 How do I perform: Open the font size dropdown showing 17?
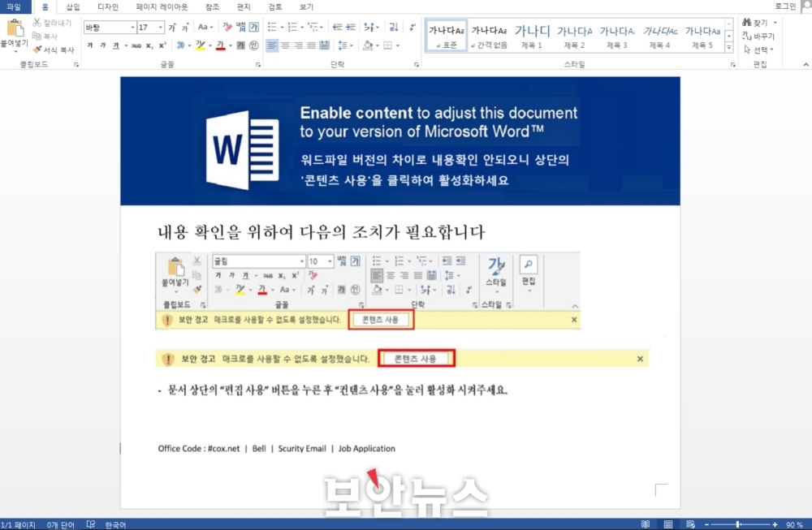[161, 28]
